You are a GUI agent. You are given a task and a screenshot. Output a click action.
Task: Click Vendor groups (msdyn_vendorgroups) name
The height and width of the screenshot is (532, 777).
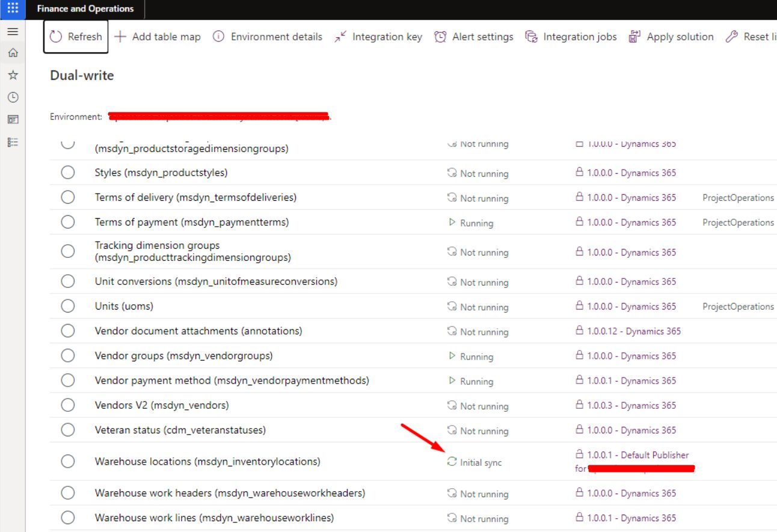pyautogui.click(x=183, y=355)
